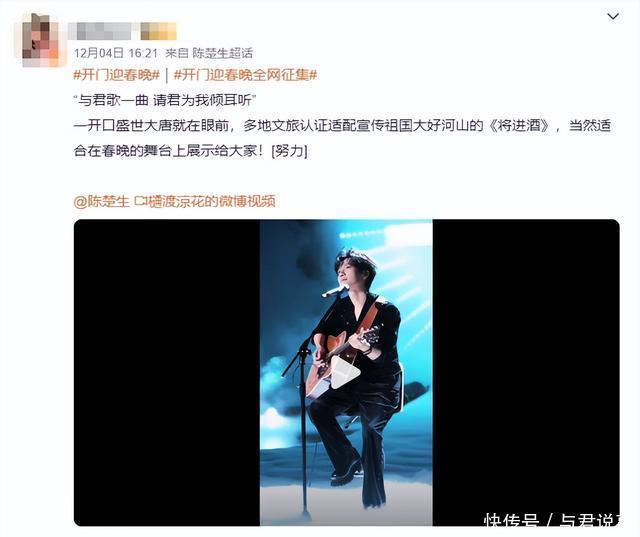Image resolution: width=640 pixels, height=537 pixels.
Task: Open the 12月04日 16:21 timestamp link
Action: (x=116, y=53)
